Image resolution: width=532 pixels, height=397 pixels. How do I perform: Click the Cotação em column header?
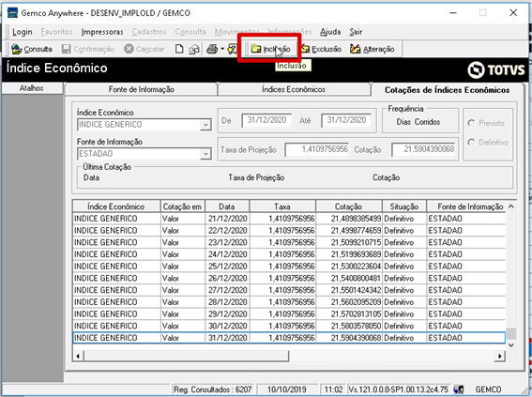point(183,206)
